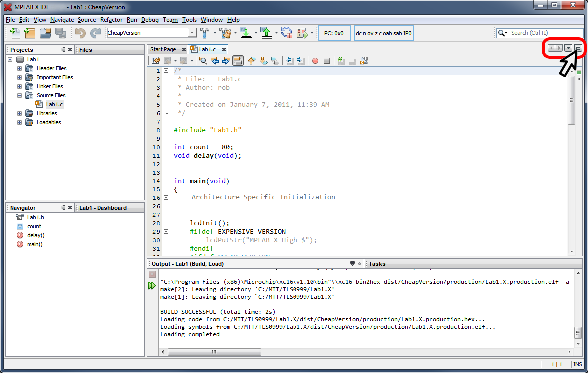This screenshot has height=373, width=588.
Task: Re-run build with green double-arrow icon
Action: (x=152, y=286)
